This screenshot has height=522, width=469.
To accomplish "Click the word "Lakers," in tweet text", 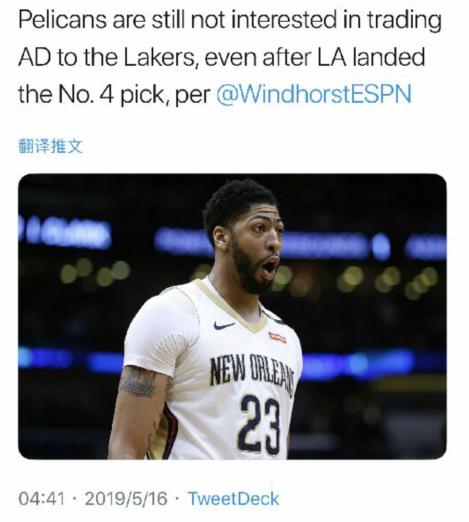I will 163,57.
